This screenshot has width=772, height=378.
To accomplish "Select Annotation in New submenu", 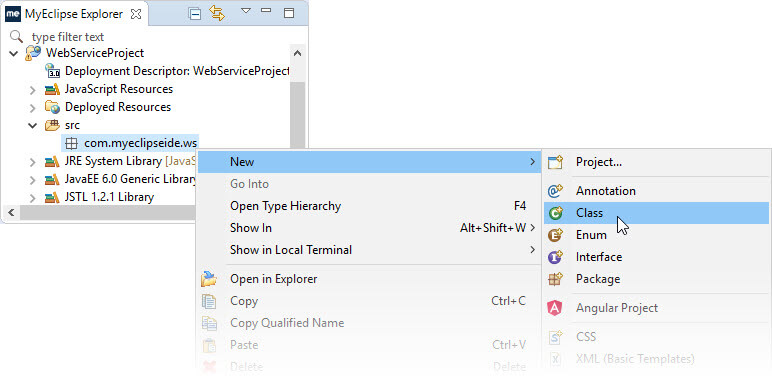I will [656, 191].
